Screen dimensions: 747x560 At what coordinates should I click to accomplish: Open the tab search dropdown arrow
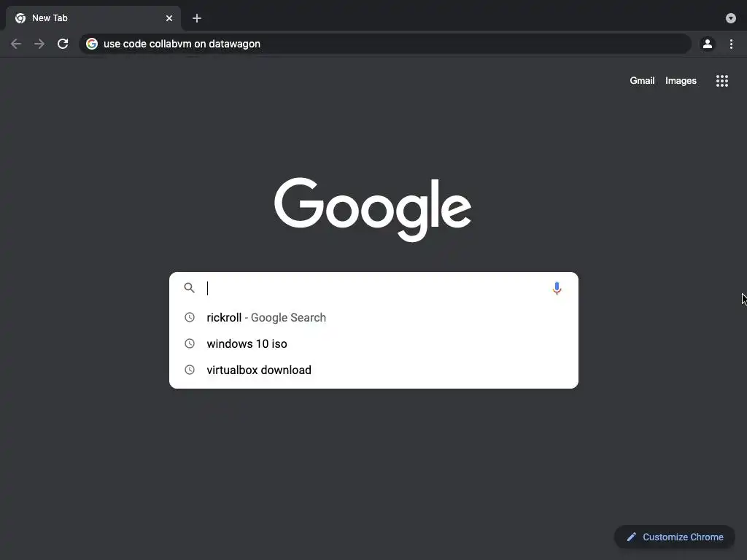(731, 18)
